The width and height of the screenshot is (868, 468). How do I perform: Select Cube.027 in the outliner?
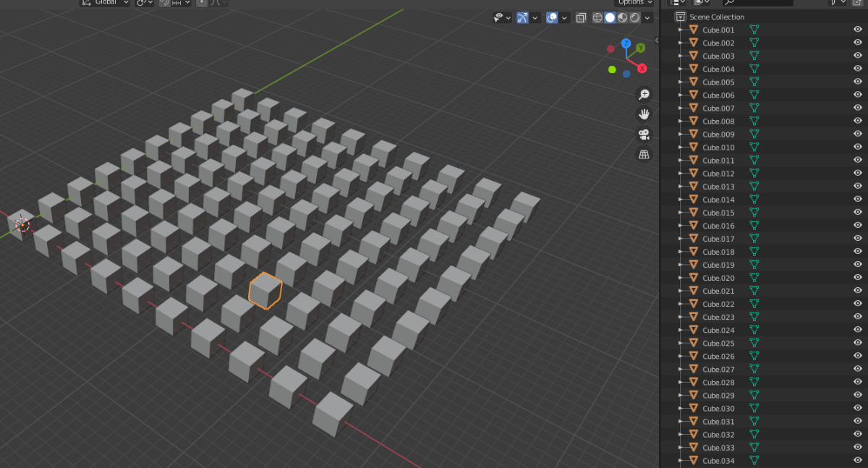[x=718, y=370]
